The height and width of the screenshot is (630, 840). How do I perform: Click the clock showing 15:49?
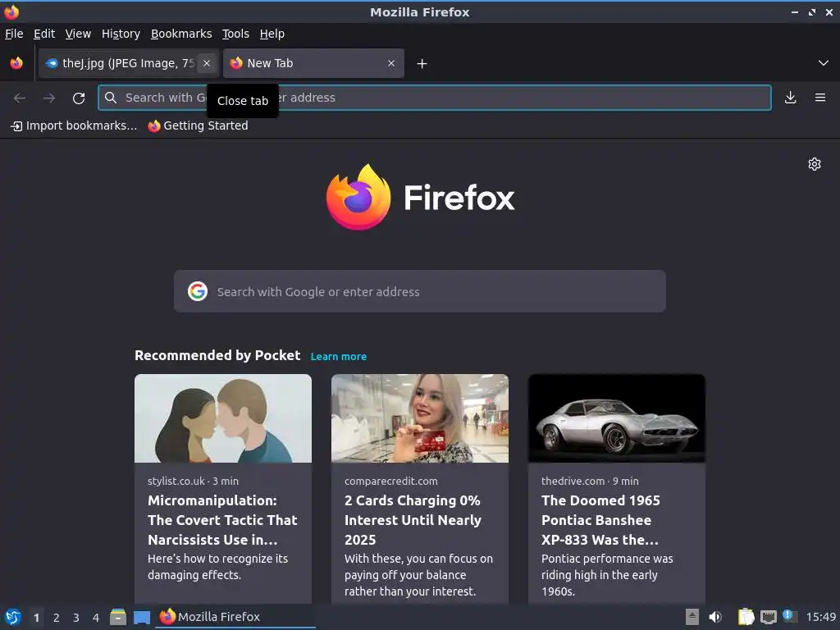click(x=820, y=617)
